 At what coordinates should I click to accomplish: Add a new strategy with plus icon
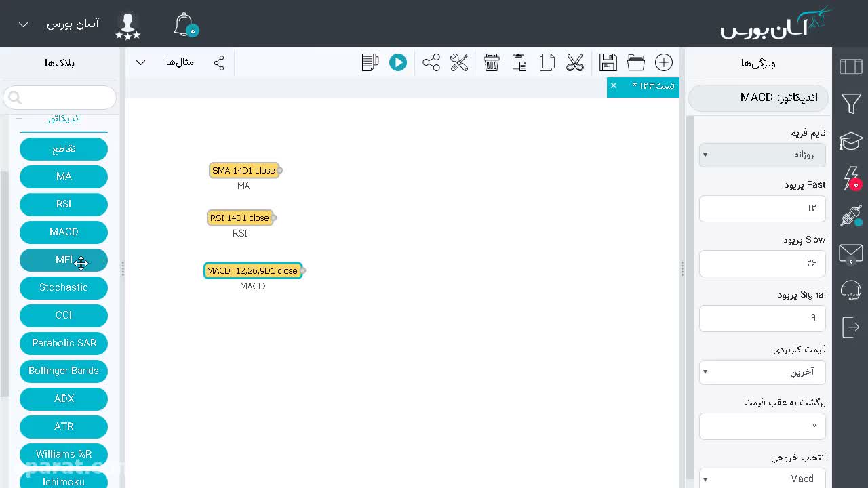click(664, 62)
